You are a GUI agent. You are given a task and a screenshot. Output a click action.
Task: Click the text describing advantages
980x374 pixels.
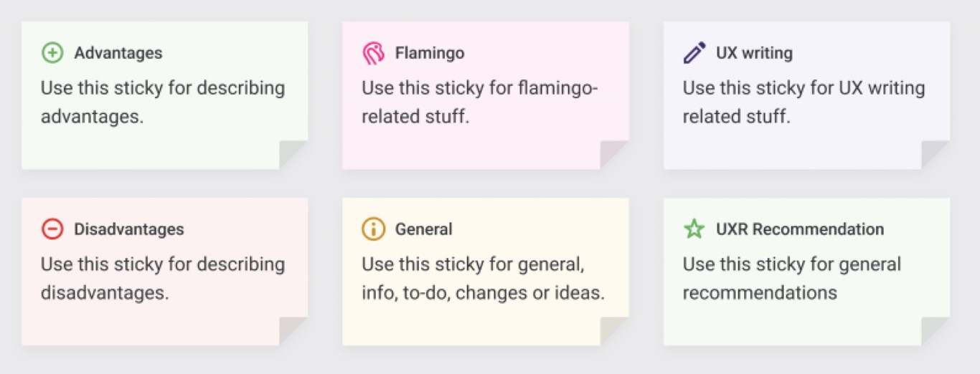click(163, 102)
